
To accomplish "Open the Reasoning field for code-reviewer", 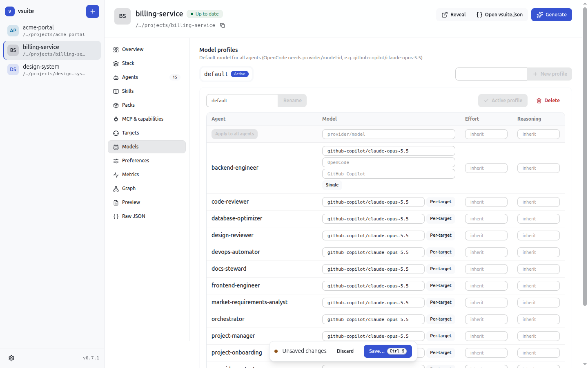I will (539, 202).
